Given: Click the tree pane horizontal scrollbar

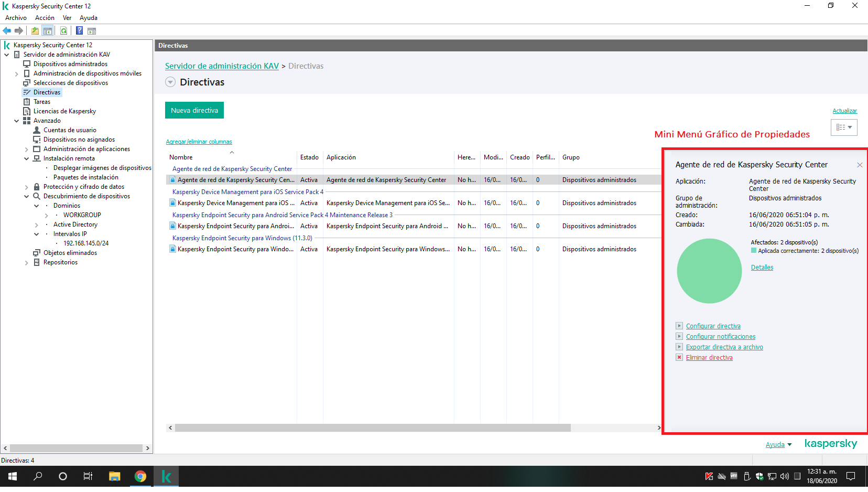Looking at the screenshot, I should [x=76, y=448].
